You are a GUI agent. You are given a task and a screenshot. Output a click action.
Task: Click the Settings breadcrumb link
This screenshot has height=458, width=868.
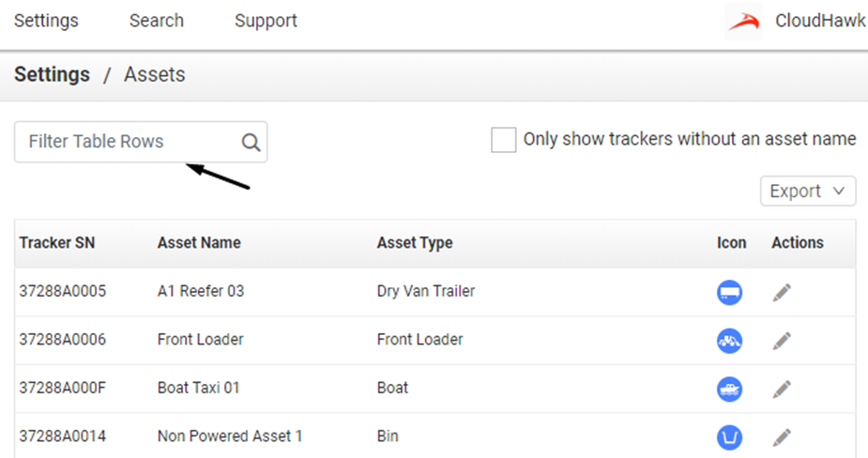[52, 74]
